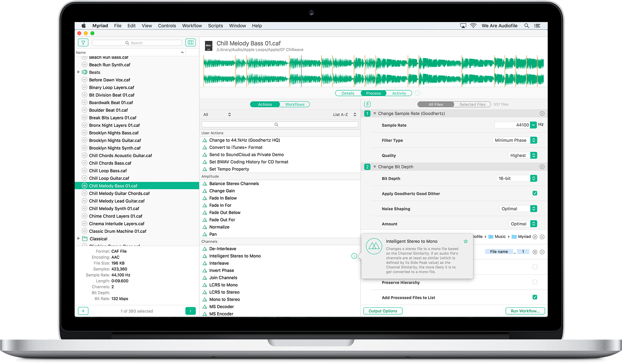Click the Invert Phase action icon
The width and height of the screenshot is (622, 364).
pyautogui.click(x=205, y=271)
